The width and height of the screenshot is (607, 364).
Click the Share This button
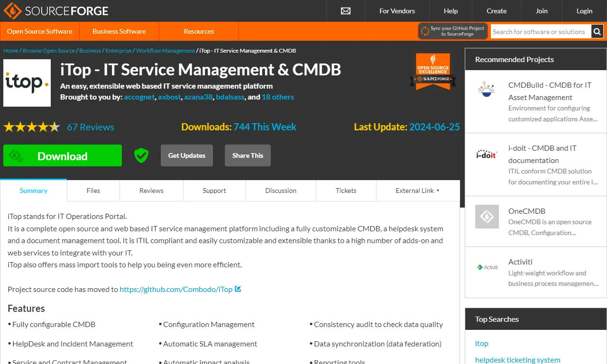[x=248, y=155]
